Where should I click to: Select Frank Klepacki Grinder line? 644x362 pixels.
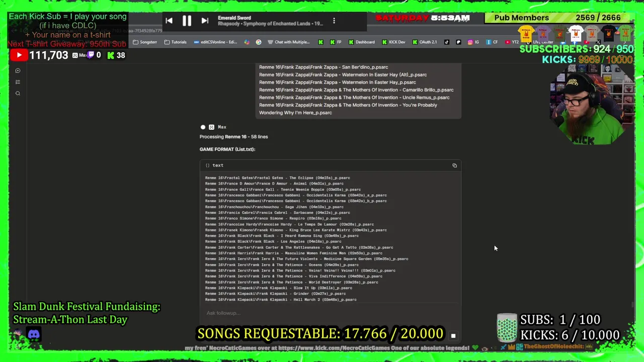tap(275, 294)
